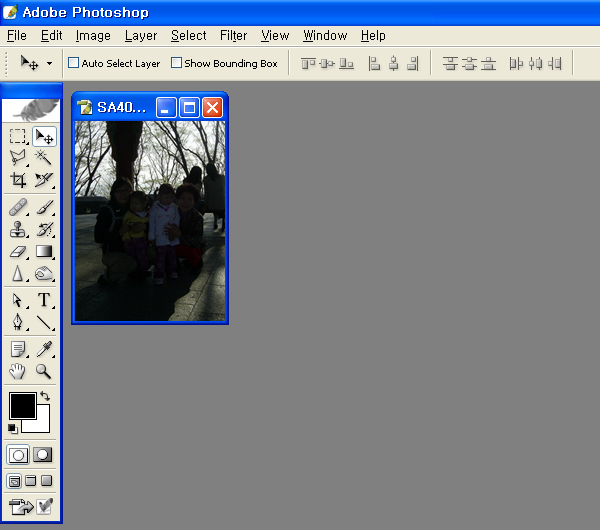Open the Layer menu
600x530 pixels.
(141, 36)
